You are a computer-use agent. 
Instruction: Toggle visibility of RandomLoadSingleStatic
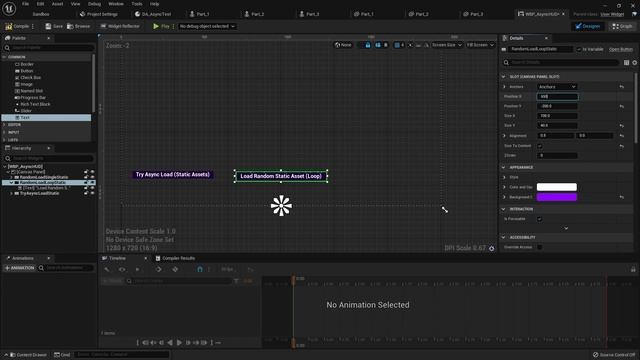(x=92, y=177)
